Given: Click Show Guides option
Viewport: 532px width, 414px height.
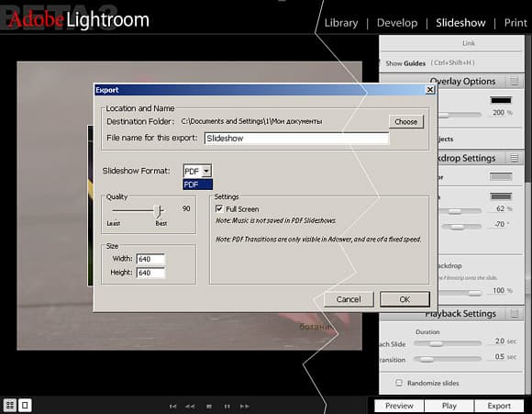Looking at the screenshot, I should click(x=405, y=63).
